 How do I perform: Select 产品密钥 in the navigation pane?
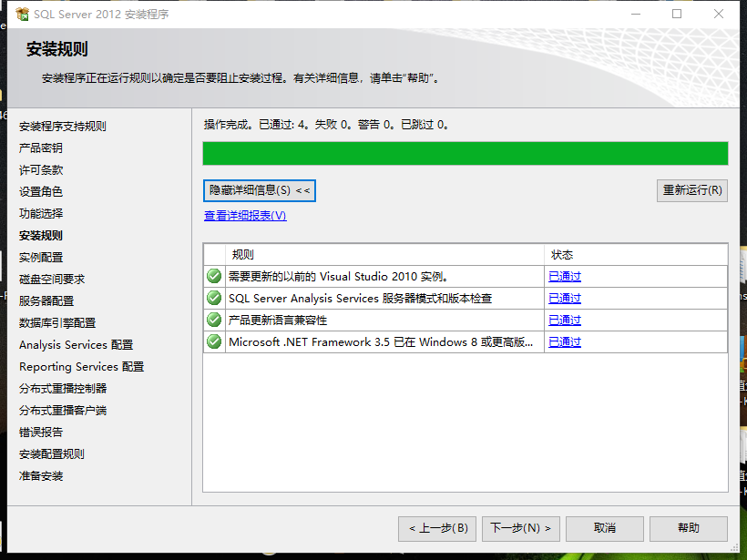[38, 148]
